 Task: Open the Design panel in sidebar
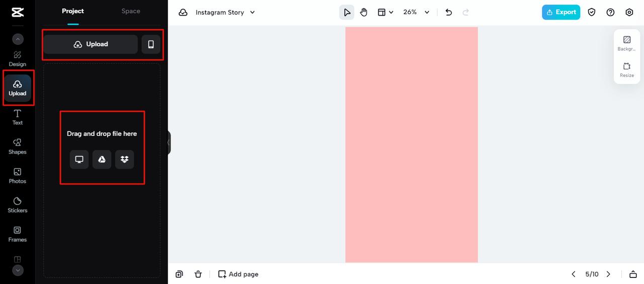[17, 58]
